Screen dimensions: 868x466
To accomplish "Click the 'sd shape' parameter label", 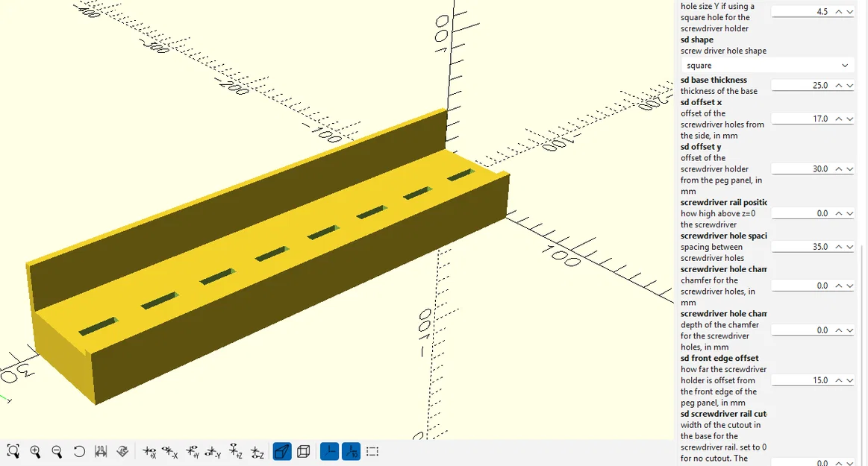I will [697, 40].
